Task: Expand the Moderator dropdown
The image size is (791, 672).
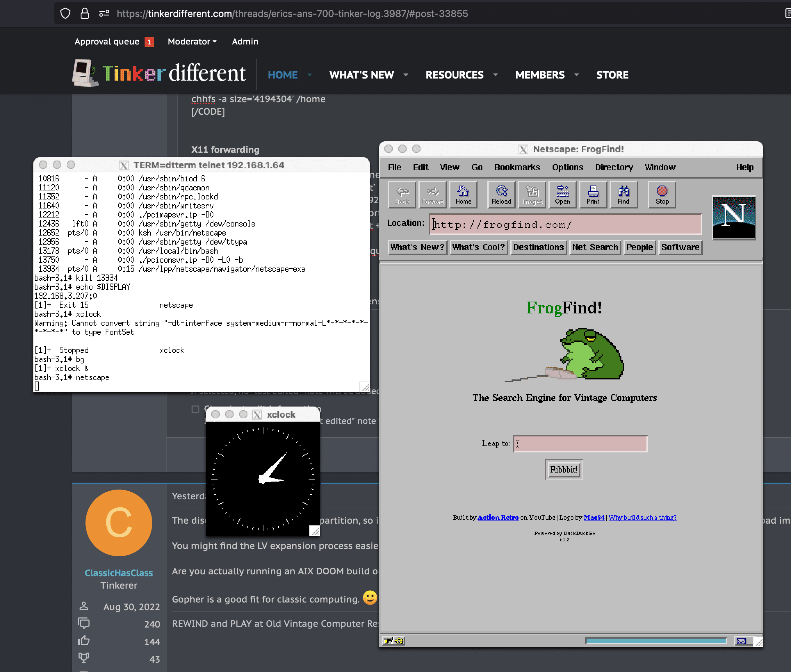Action: [192, 42]
